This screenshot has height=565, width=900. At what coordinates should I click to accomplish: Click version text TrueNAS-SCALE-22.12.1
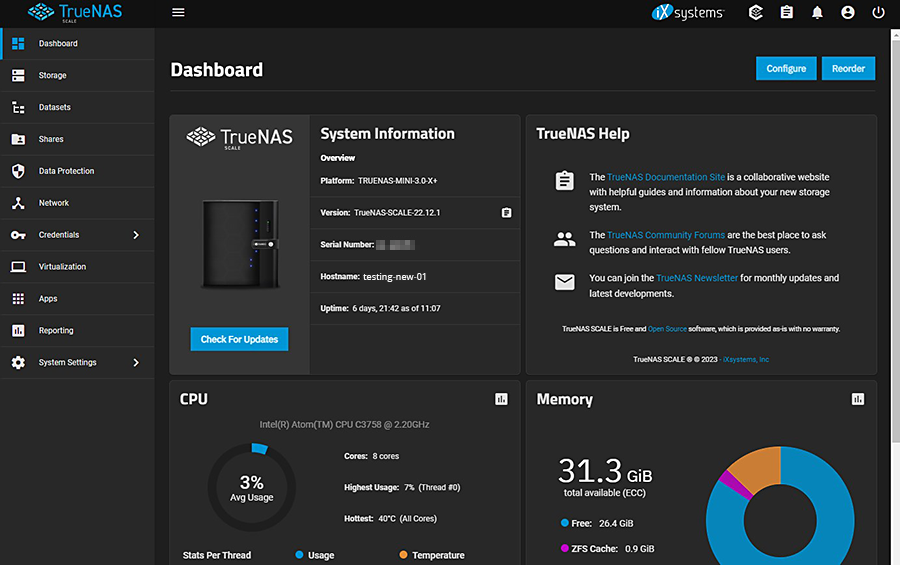(x=397, y=213)
